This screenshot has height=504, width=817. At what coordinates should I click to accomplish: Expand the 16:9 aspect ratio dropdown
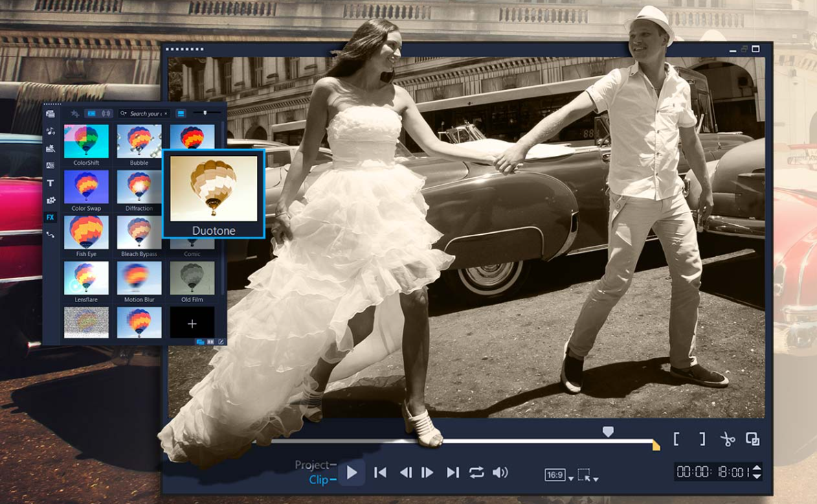coord(571,478)
